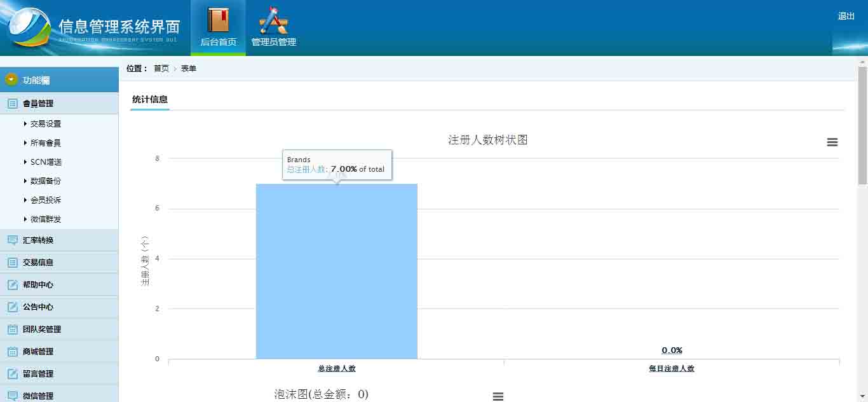Select 所有會員 submenu item

[46, 143]
